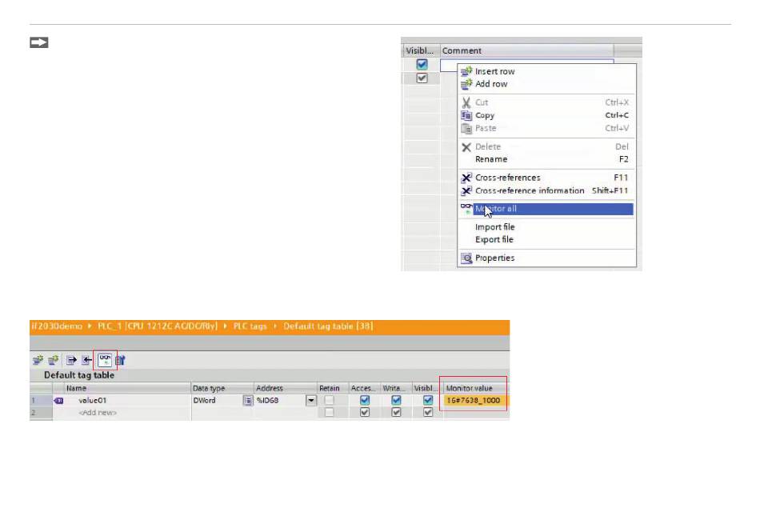Image resolution: width=760 pixels, height=532 pixels.
Task: Click the <Add new> name field
Action: [98, 413]
